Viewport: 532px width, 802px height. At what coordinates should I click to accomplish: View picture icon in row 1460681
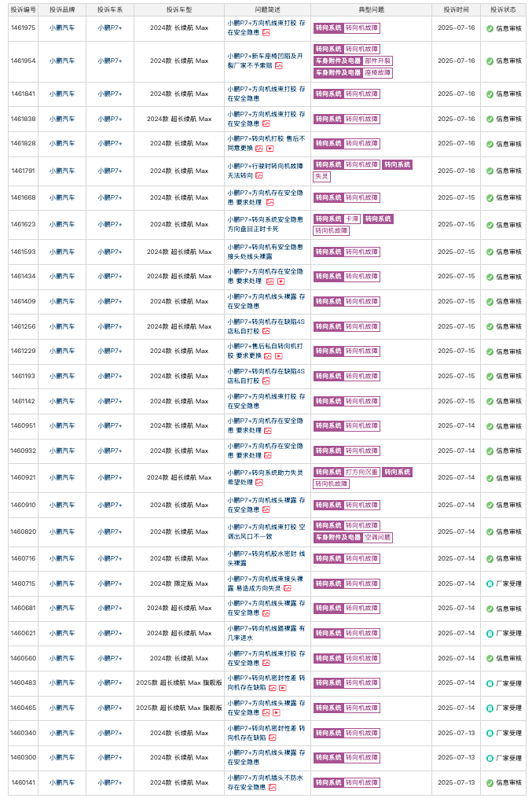pos(266,613)
